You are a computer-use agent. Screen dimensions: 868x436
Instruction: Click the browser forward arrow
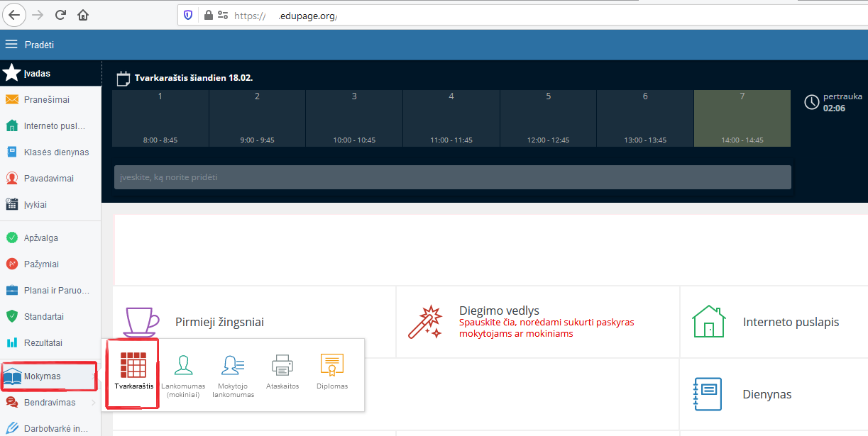[x=38, y=15]
